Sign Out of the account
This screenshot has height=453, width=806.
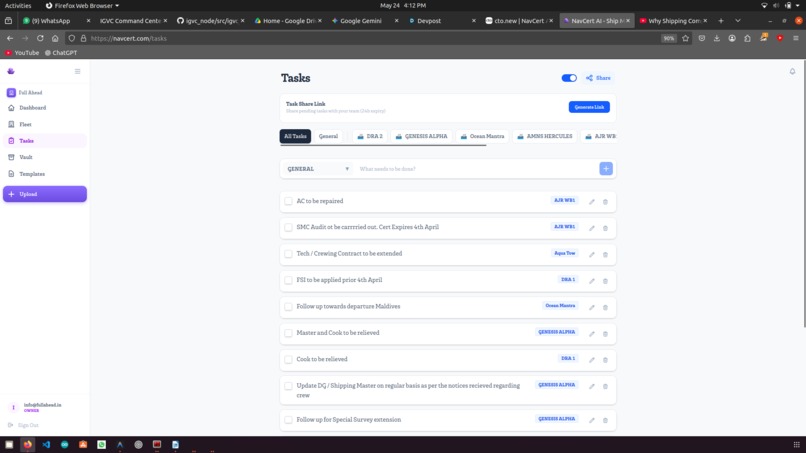24,425
